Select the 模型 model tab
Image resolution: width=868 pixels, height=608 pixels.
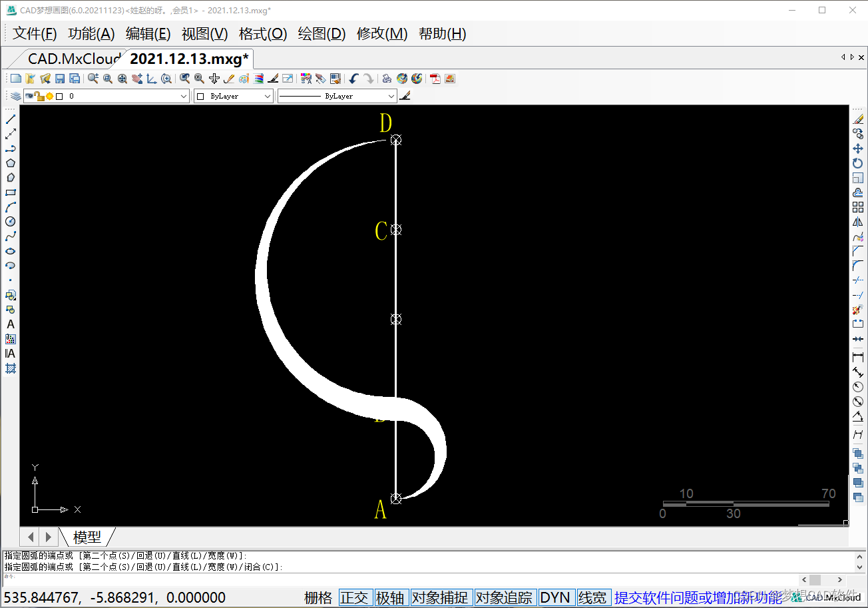click(x=87, y=537)
